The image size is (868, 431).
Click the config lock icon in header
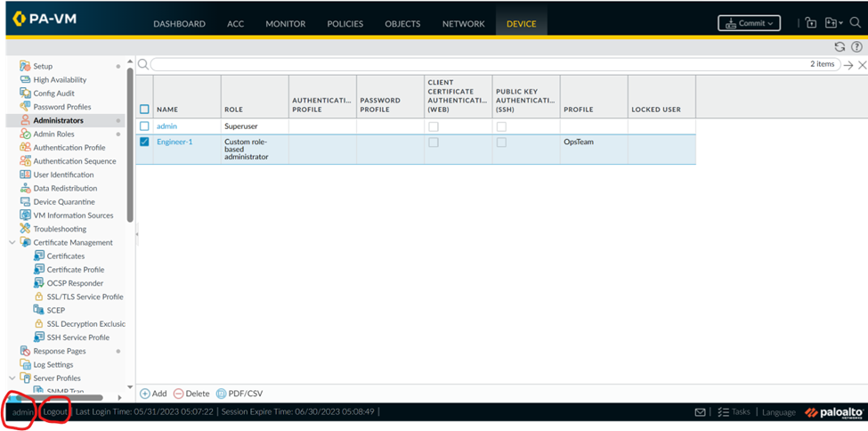[811, 23]
